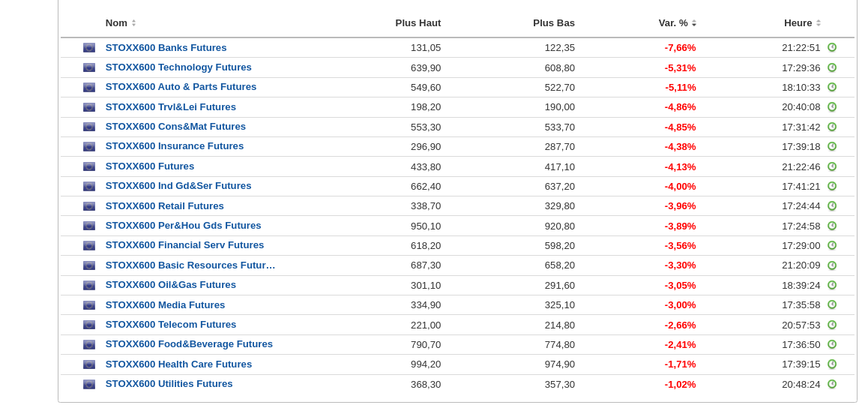Click the flag icon beside STOXX600 Food&Beverage Futures
The image size is (868, 411).
click(x=89, y=345)
